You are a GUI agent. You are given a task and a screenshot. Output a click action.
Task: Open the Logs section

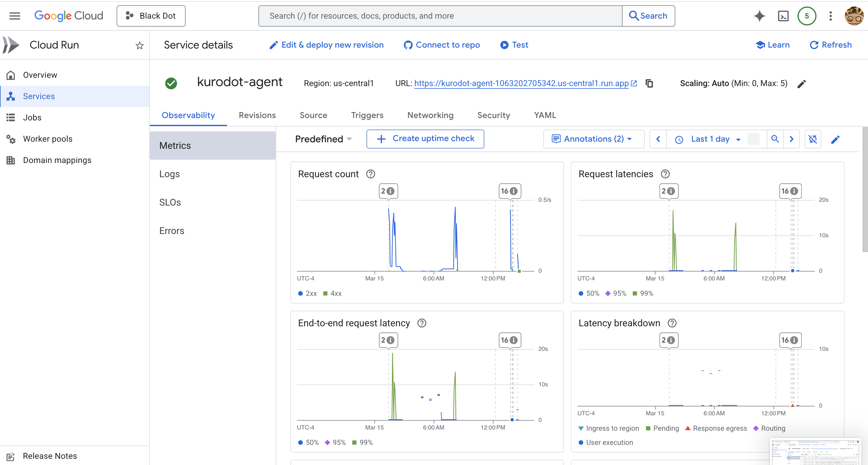point(170,174)
